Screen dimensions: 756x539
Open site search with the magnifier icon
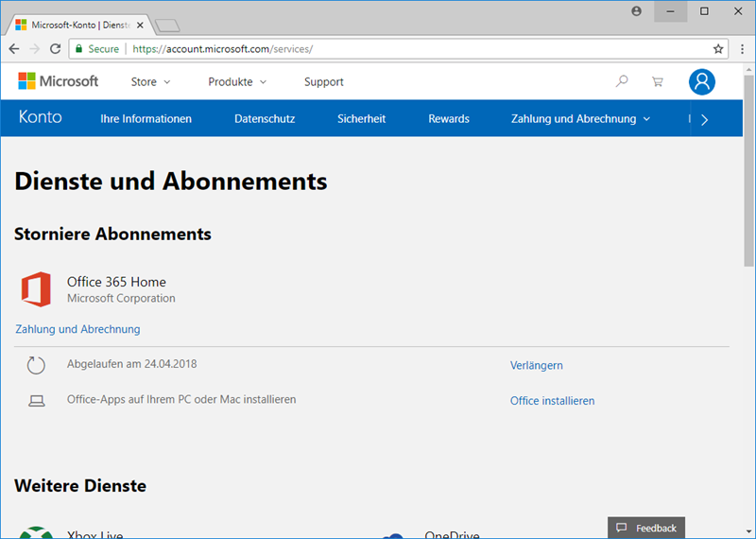click(622, 81)
